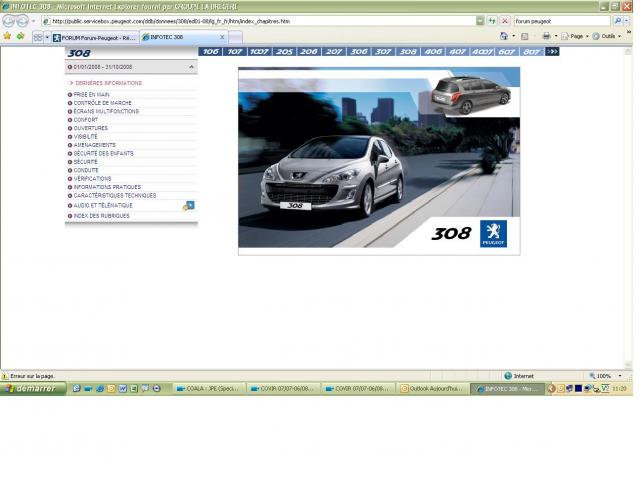This screenshot has height=480, width=640.
Task: Switch to Outlook Aujourd'hui taskbar window
Action: (x=433, y=389)
